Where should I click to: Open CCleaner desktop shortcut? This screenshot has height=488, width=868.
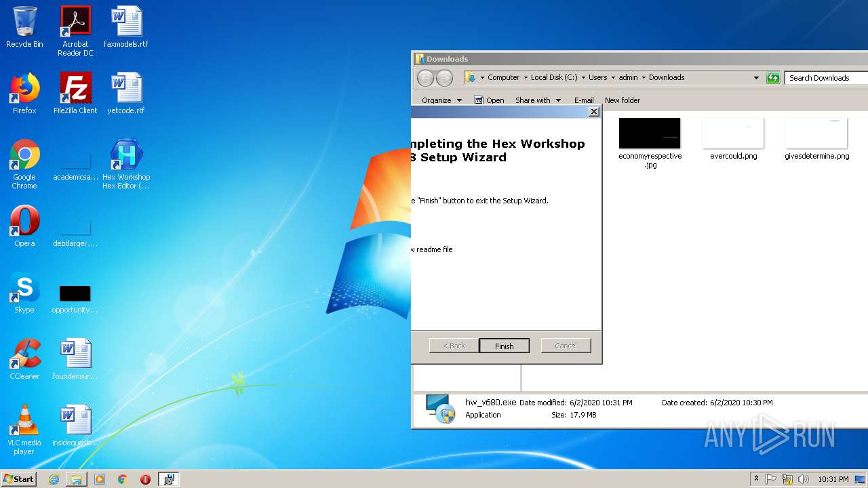pos(24,359)
